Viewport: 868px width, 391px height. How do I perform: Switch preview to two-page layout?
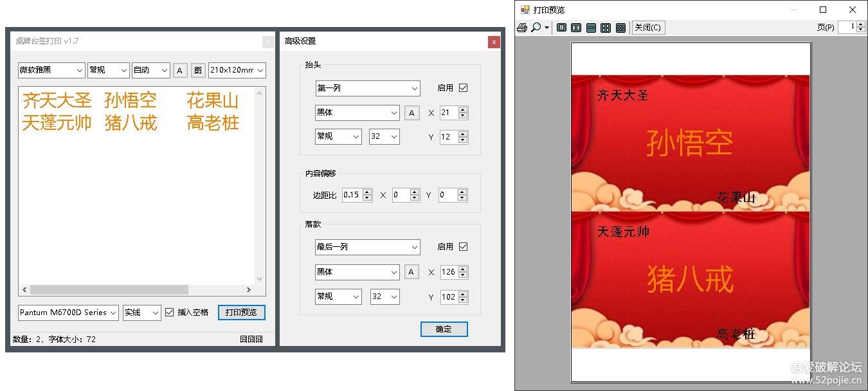tap(576, 28)
